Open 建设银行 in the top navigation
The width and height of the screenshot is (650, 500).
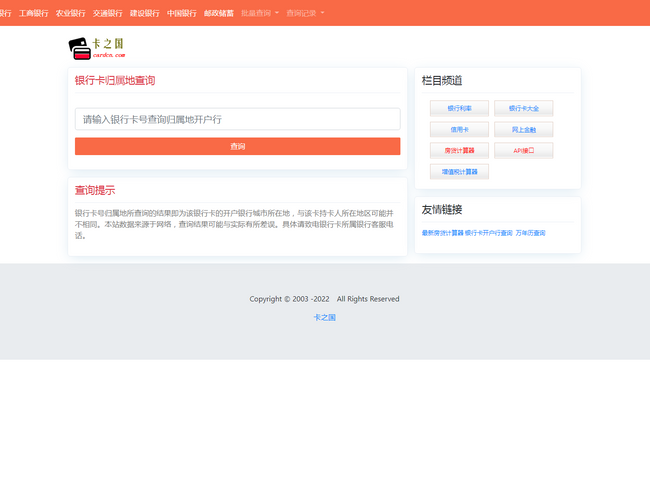click(145, 13)
